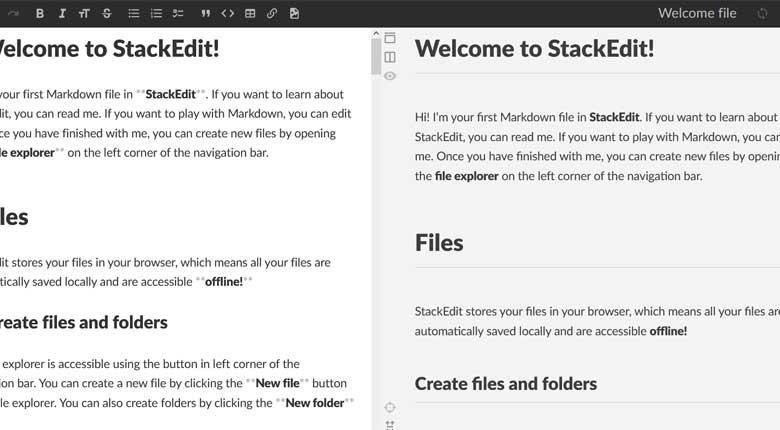
Task: Click the Welcome file title field
Action: pyautogui.click(x=697, y=13)
